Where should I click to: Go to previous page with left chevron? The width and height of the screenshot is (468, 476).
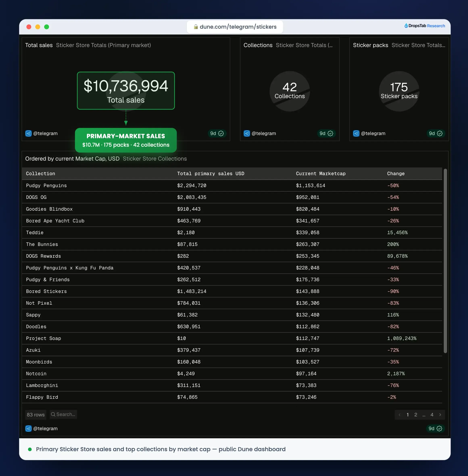pyautogui.click(x=400, y=415)
